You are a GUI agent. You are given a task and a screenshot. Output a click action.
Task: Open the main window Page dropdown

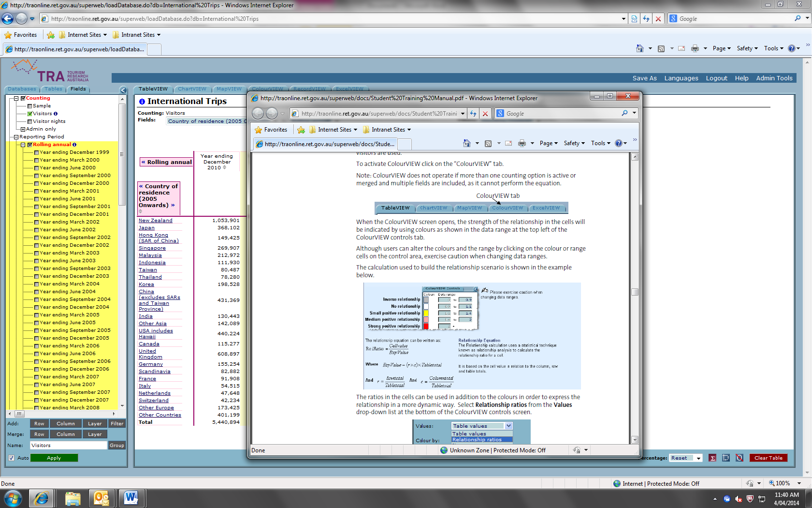click(x=722, y=48)
